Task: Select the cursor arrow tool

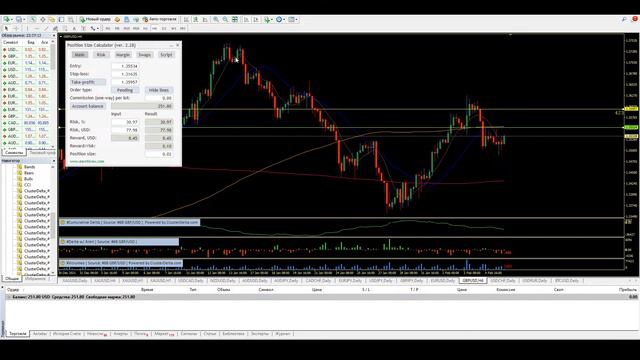Action: click(6, 28)
